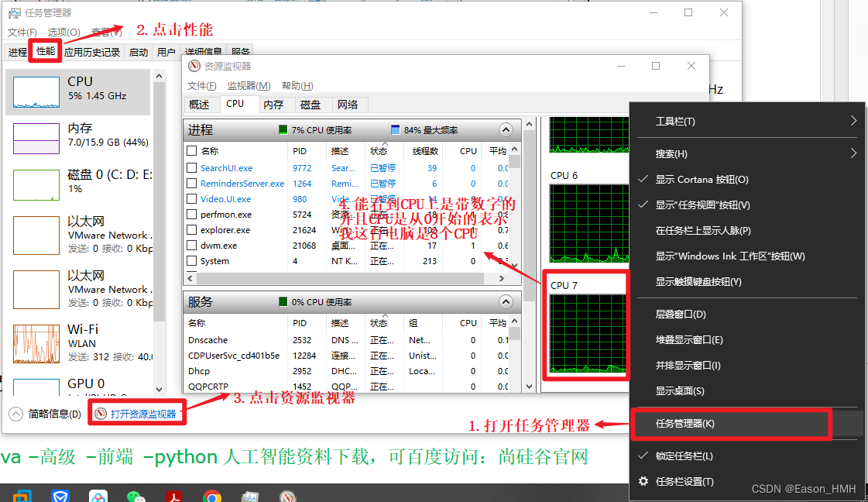The image size is (868, 502).
Task: Select the Dnscache service row
Action: pos(347,339)
